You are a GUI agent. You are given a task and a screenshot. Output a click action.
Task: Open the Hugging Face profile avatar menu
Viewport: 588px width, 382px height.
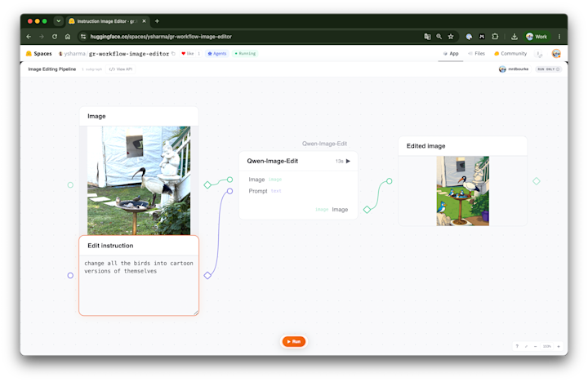click(x=556, y=54)
